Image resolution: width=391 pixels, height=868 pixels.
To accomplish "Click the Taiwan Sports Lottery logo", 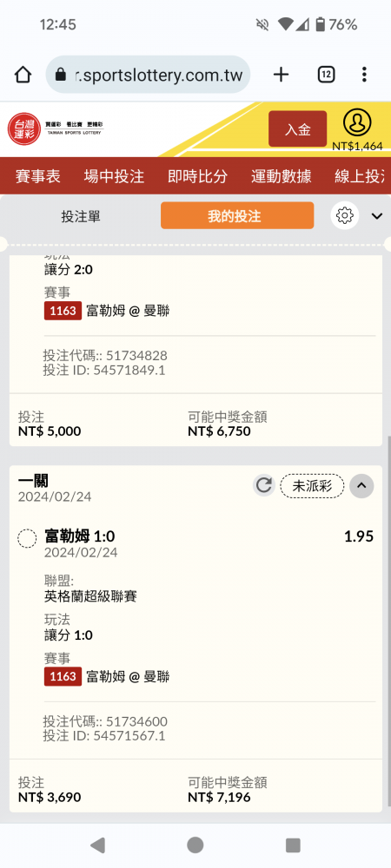I will 56,129.
